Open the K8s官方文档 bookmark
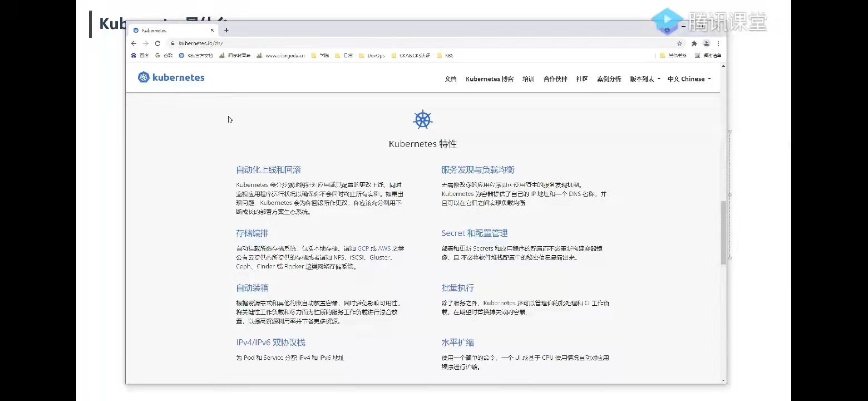The image size is (868, 401). tap(196, 56)
